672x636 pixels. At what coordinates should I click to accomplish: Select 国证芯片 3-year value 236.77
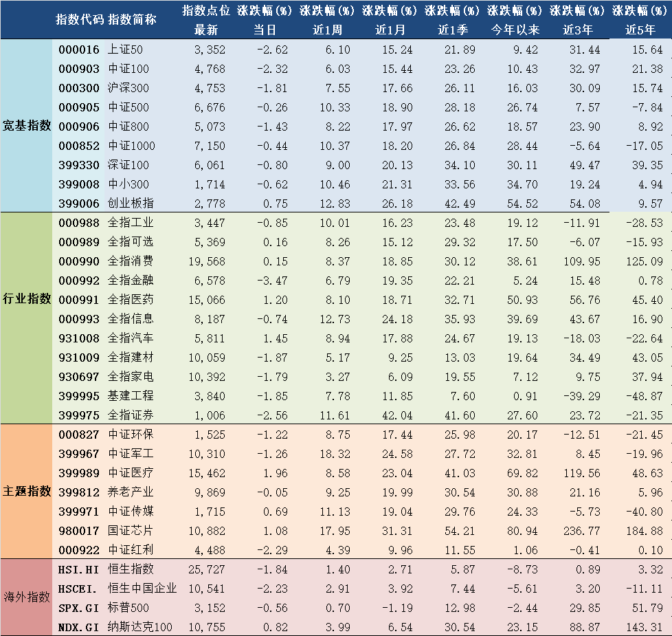582,531
